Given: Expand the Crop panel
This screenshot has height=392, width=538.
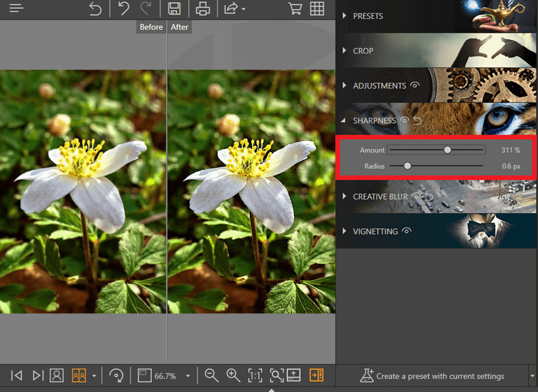Looking at the screenshot, I should [x=363, y=51].
